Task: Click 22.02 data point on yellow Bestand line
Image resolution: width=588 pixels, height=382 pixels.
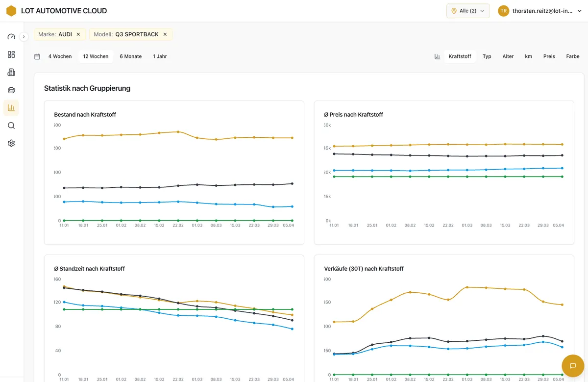Action: 178,132
